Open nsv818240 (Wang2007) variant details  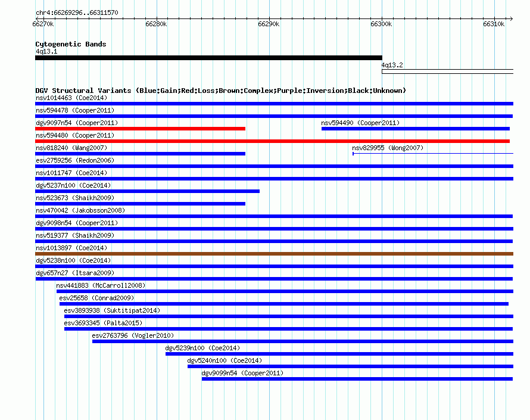tap(71, 148)
